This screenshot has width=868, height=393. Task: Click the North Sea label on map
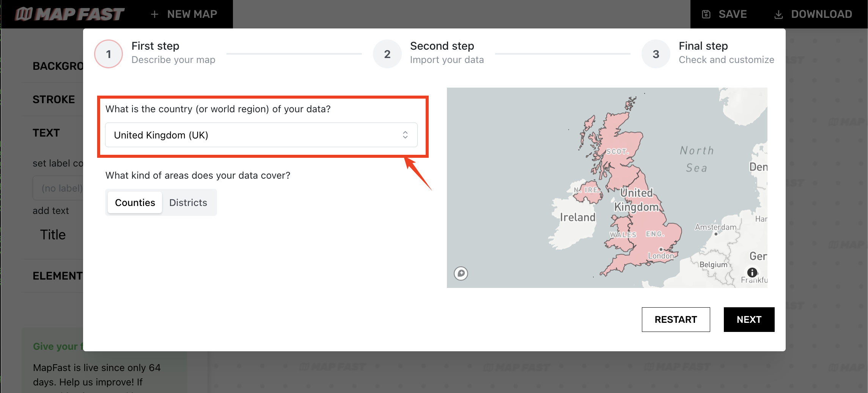click(x=697, y=159)
